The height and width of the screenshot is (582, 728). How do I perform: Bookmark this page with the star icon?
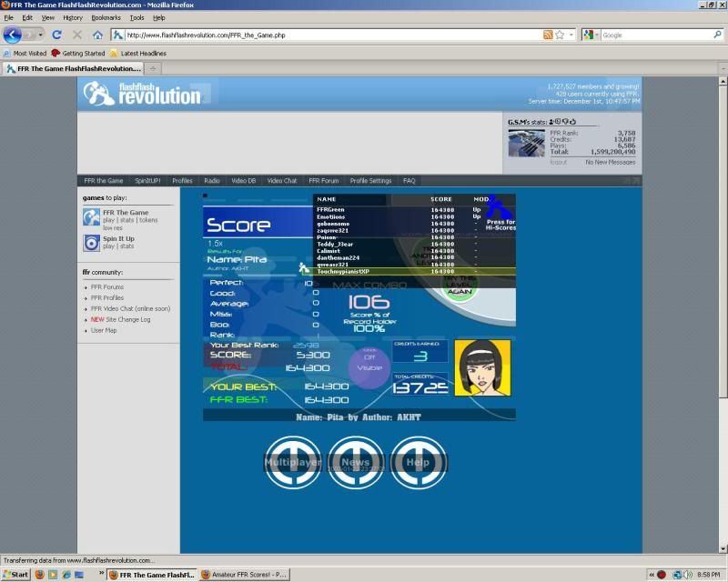click(x=560, y=35)
